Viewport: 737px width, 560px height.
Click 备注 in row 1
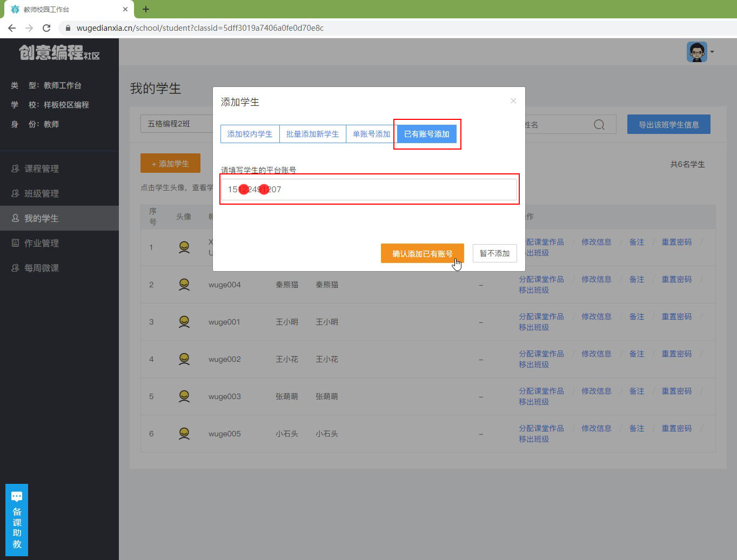pos(636,242)
